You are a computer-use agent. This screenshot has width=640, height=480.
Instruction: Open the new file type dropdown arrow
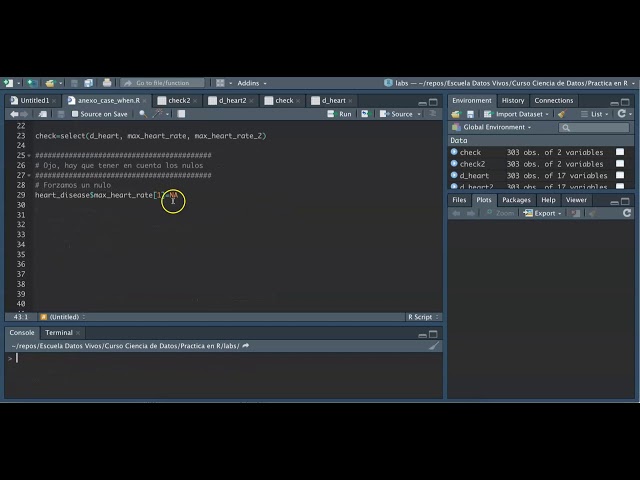click(x=18, y=83)
